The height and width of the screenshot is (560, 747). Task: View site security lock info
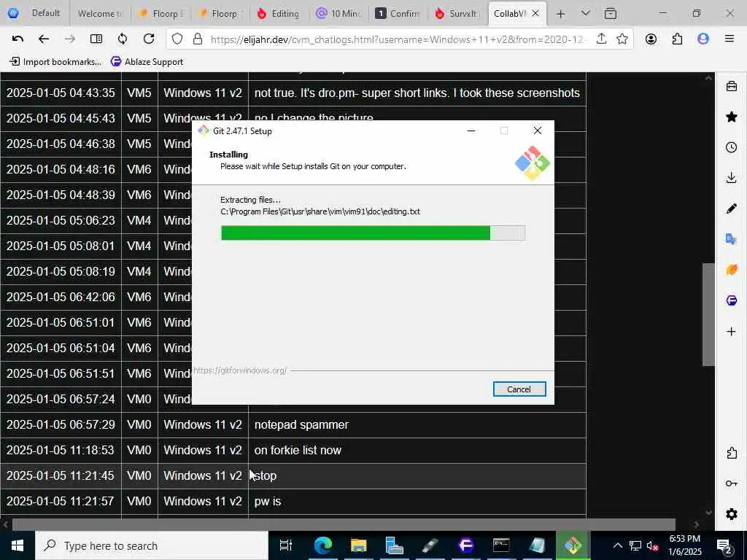tap(198, 39)
